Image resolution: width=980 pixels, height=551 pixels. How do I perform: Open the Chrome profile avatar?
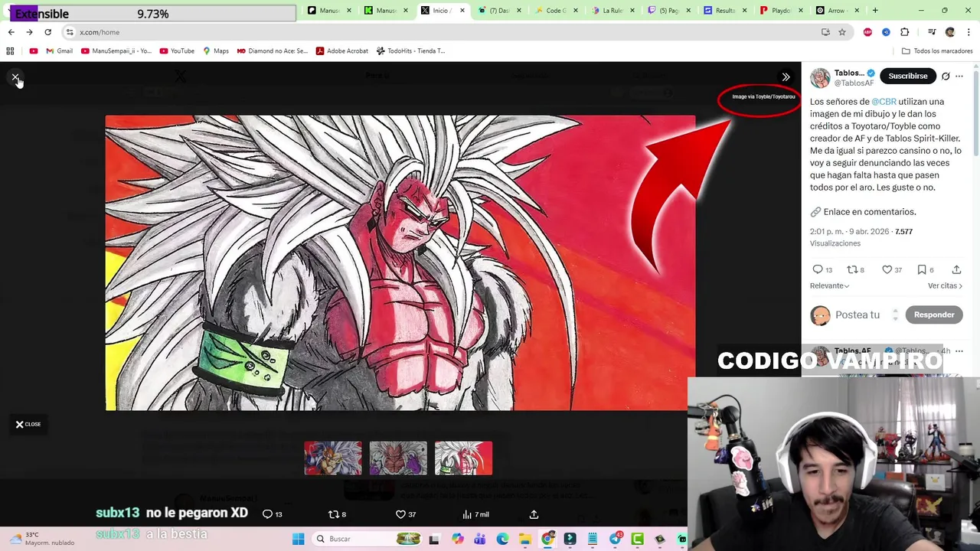coord(950,32)
